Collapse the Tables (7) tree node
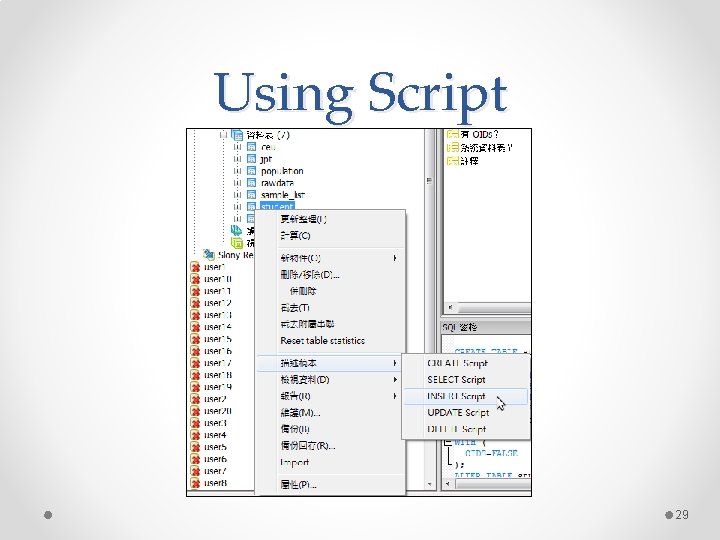 click(223, 135)
